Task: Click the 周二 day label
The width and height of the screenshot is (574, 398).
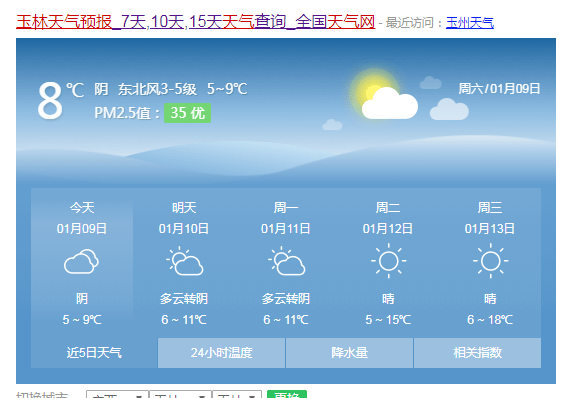Action: 388,208
